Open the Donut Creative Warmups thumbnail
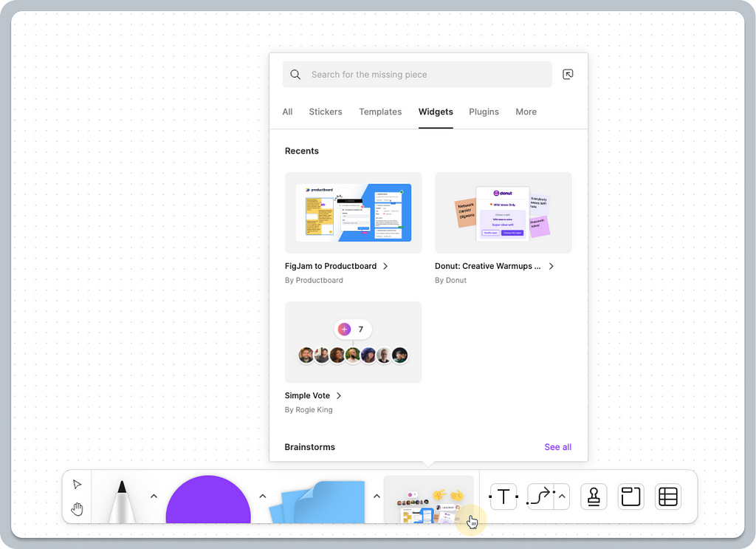The height and width of the screenshot is (549, 756). 504,213
